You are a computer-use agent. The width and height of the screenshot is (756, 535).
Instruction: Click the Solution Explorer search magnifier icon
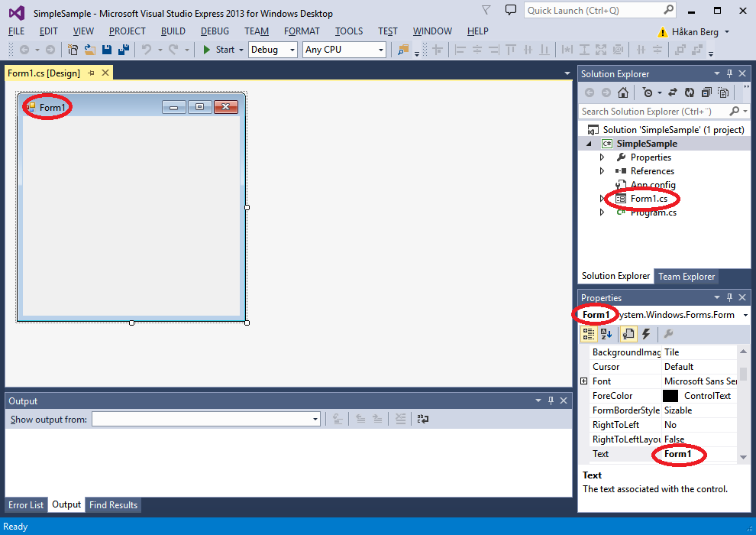point(735,112)
